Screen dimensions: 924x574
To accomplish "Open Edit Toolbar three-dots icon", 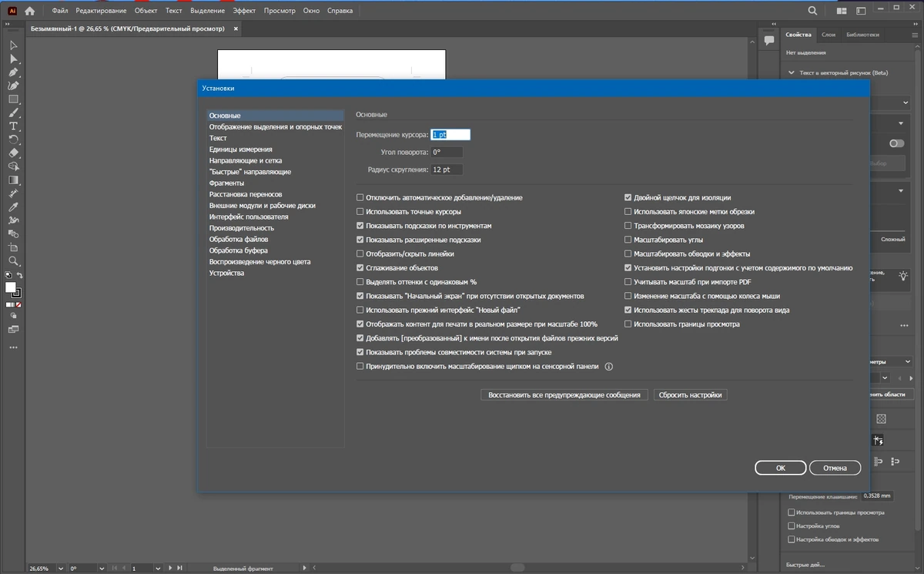I will [x=13, y=347].
